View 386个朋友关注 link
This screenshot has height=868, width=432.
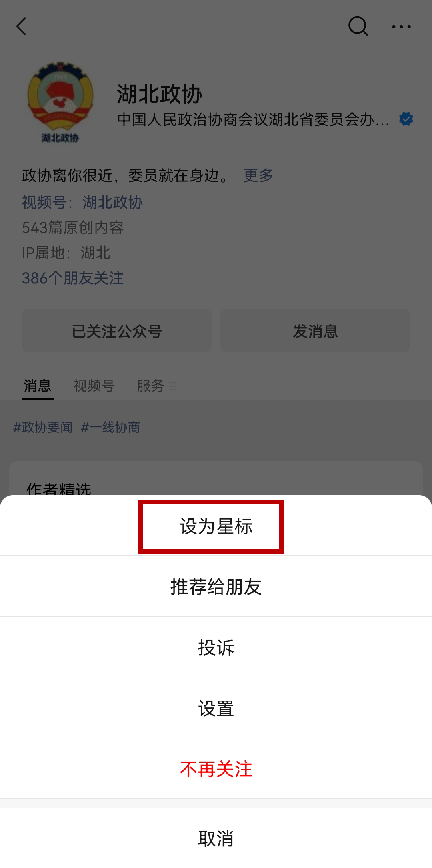click(73, 278)
